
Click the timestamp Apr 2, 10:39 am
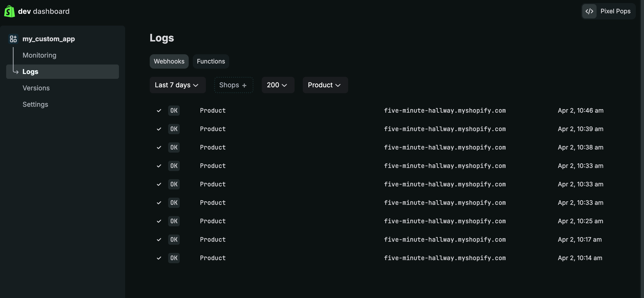581,129
